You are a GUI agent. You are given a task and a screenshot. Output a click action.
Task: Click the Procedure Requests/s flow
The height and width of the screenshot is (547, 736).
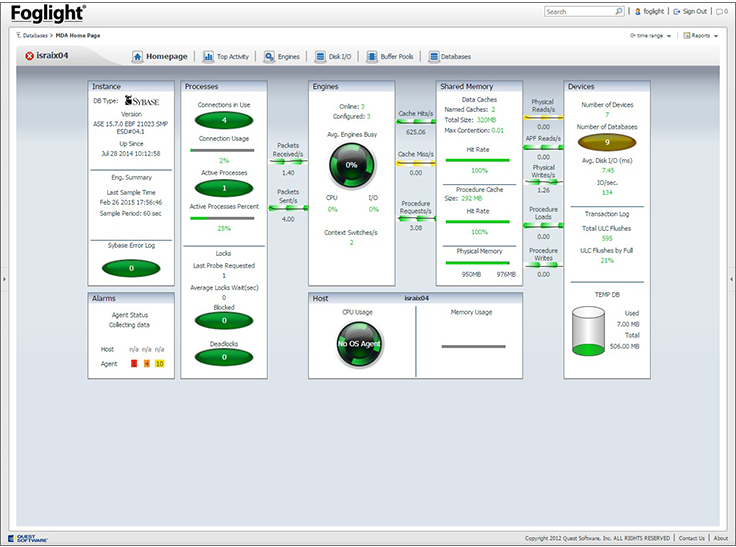click(x=416, y=218)
